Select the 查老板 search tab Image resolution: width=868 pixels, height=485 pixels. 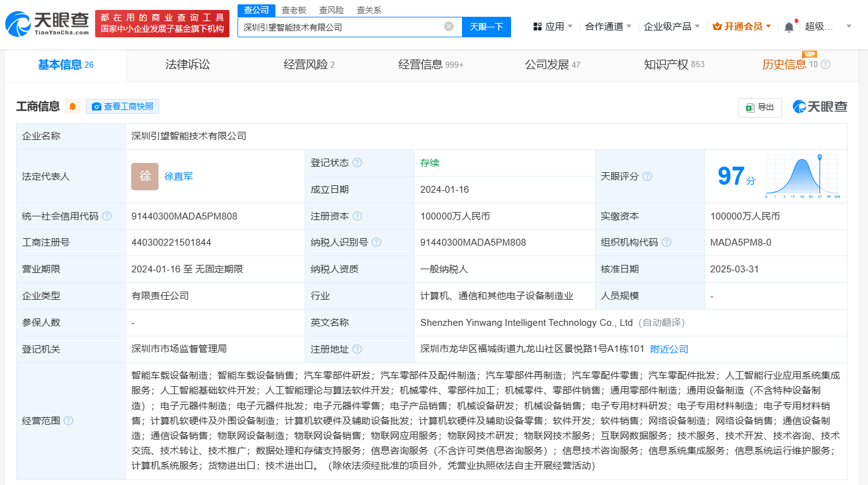click(293, 10)
